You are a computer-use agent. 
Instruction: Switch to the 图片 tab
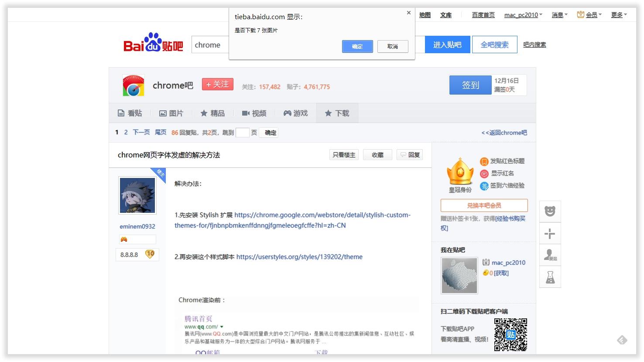click(171, 113)
